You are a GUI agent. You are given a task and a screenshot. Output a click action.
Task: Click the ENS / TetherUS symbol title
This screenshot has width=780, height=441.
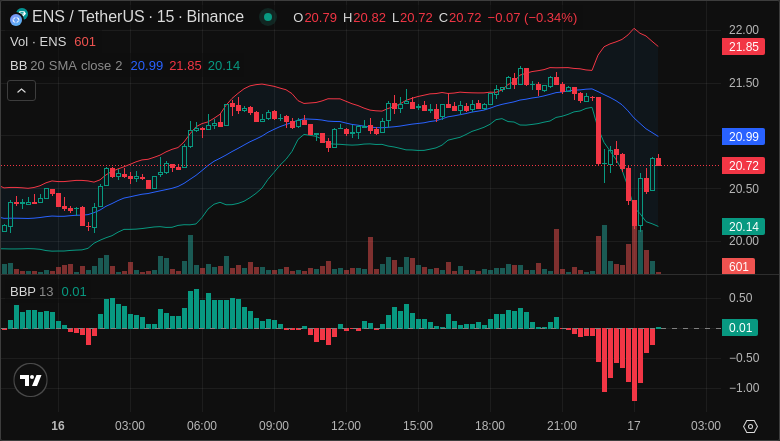pos(138,17)
